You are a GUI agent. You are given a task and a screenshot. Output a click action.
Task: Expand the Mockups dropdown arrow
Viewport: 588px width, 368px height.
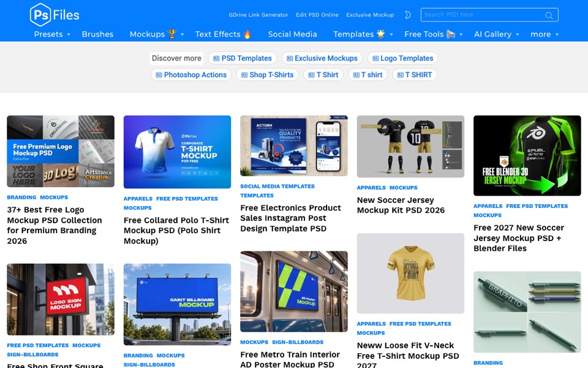[x=183, y=34]
